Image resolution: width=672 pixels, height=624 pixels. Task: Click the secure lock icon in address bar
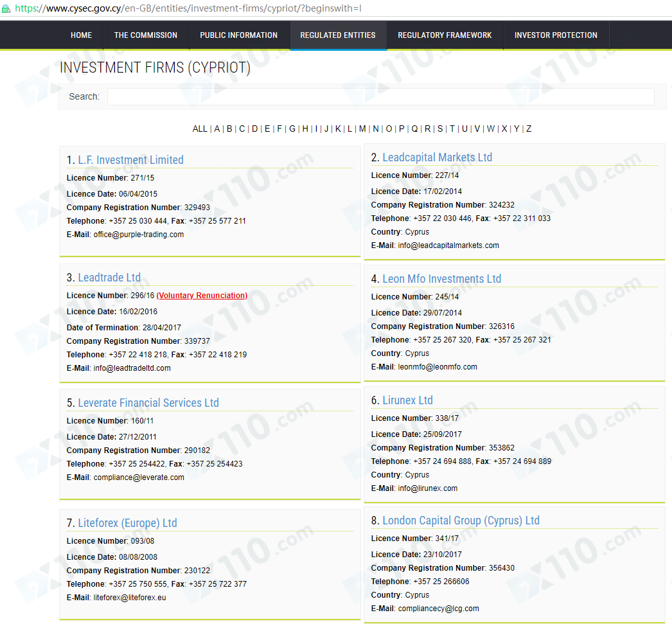click(x=6, y=8)
